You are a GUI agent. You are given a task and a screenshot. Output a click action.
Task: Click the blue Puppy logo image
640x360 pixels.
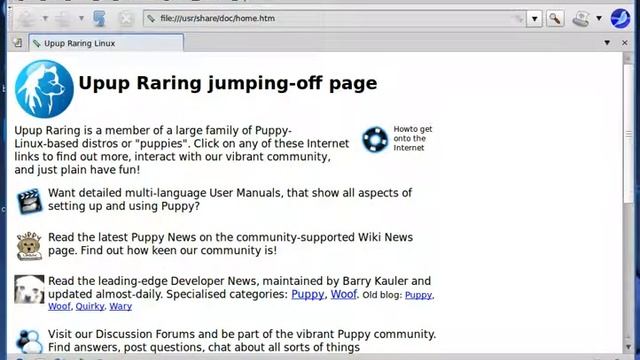point(44,89)
